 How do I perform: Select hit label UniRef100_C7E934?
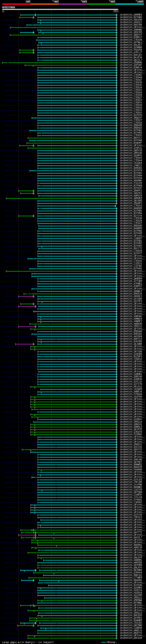131,40
